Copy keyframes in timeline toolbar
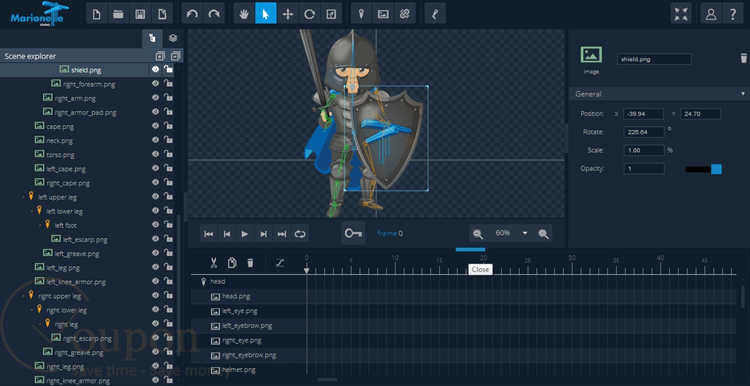750x386 pixels. tap(232, 263)
